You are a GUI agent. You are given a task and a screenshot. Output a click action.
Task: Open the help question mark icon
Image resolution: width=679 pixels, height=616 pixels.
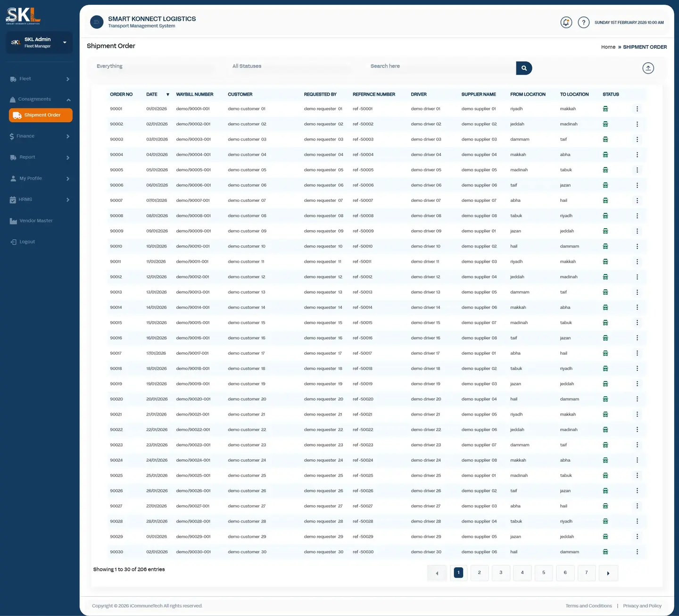tap(584, 22)
